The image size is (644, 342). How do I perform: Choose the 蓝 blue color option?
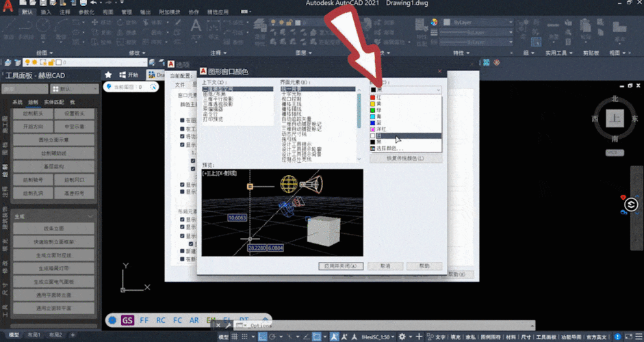pyautogui.click(x=405, y=122)
